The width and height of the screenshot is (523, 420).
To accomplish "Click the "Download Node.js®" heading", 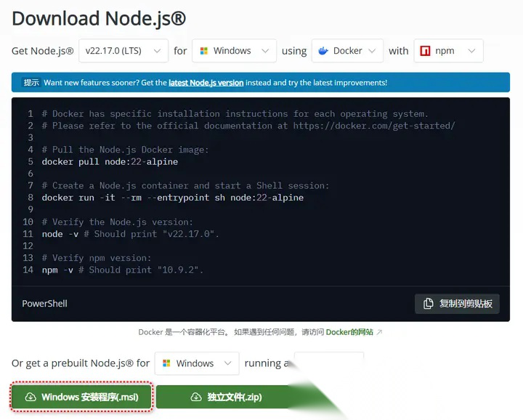I will point(99,18).
